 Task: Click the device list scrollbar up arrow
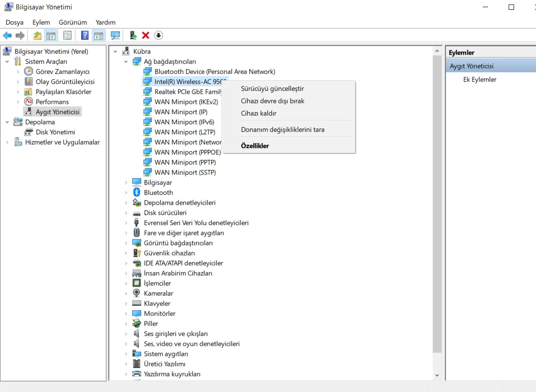click(437, 51)
